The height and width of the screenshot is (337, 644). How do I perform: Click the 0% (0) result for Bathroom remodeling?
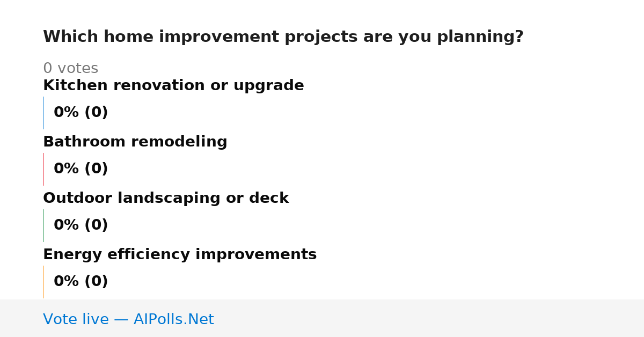[80, 169]
